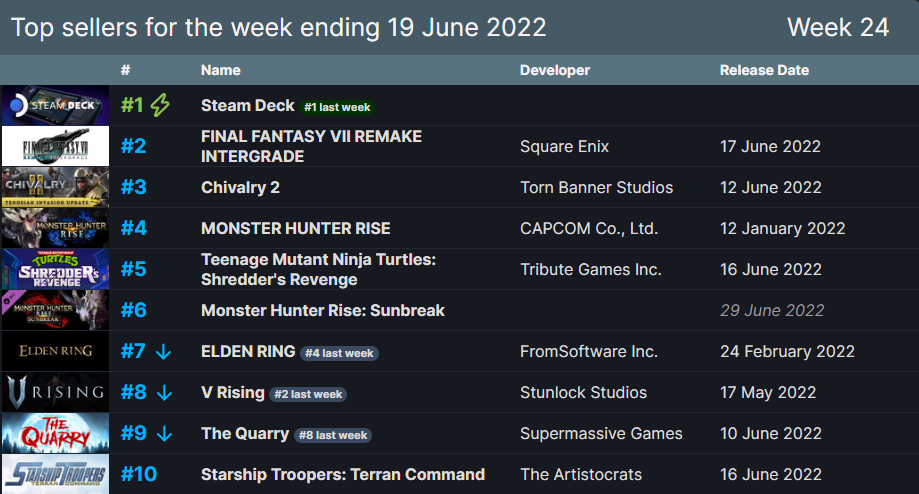The image size is (919, 494).
Task: Open FINAL FANTASY VII REMAKE INTERGRADE link
Action: [x=311, y=147]
